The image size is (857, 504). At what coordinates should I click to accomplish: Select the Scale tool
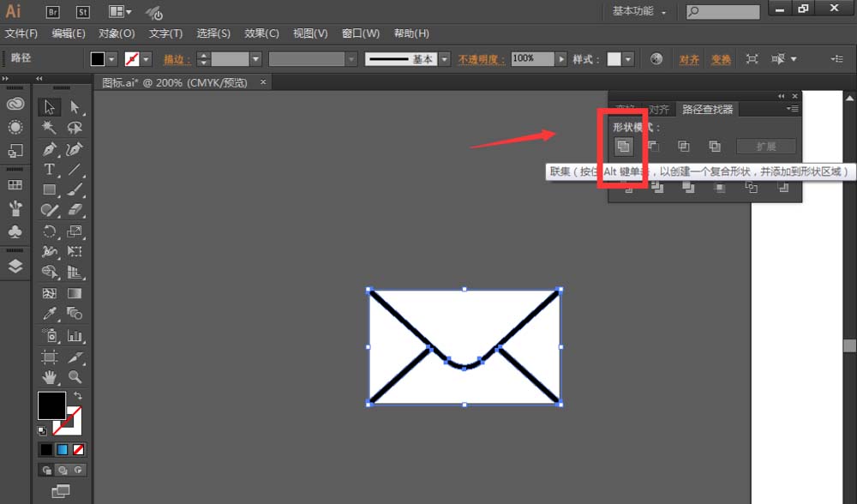[x=75, y=231]
